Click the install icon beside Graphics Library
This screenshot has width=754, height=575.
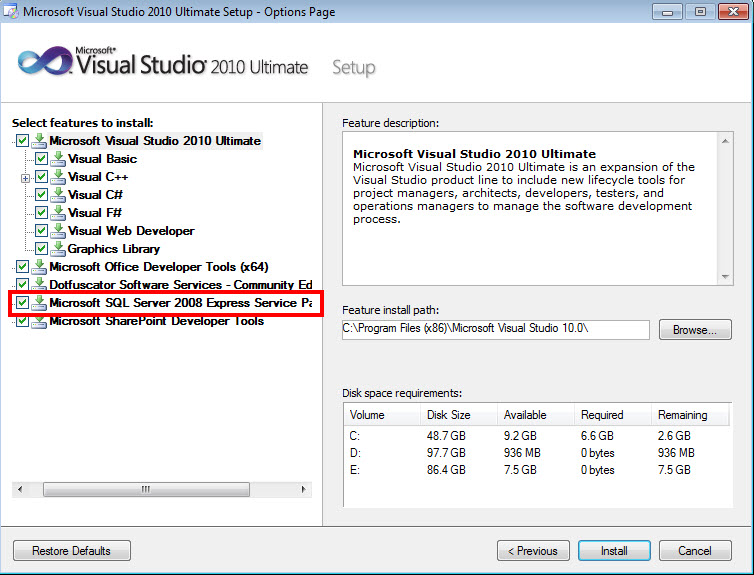(58, 249)
